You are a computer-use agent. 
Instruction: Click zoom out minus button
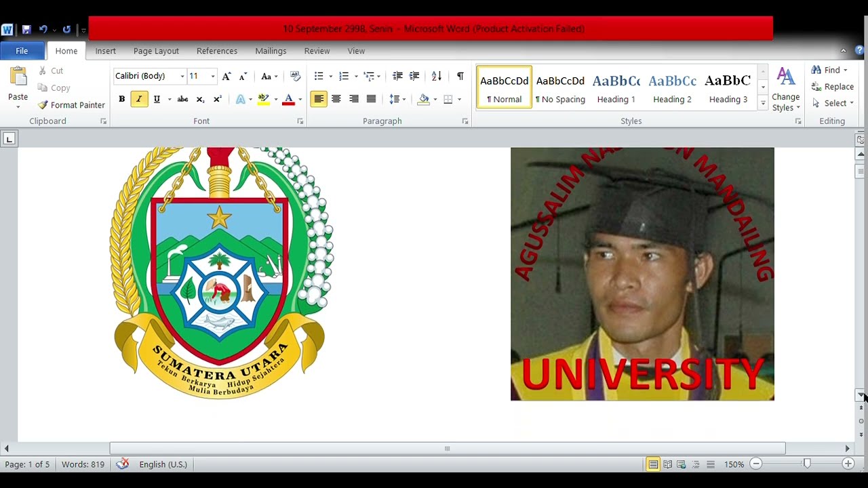(756, 464)
